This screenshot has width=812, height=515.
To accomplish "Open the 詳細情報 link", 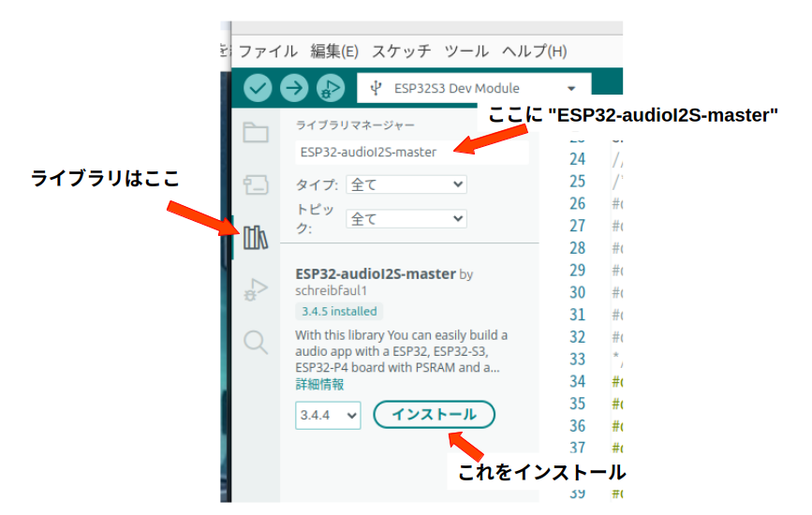I will [x=319, y=384].
